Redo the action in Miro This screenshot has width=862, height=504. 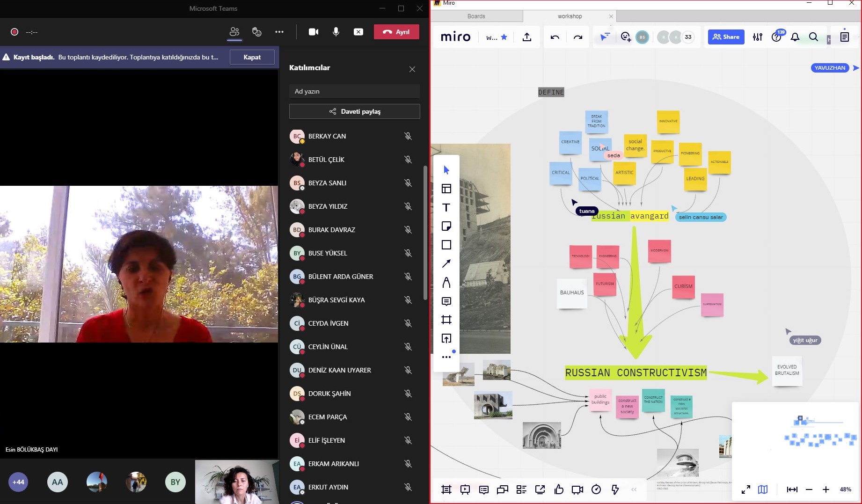coord(578,37)
